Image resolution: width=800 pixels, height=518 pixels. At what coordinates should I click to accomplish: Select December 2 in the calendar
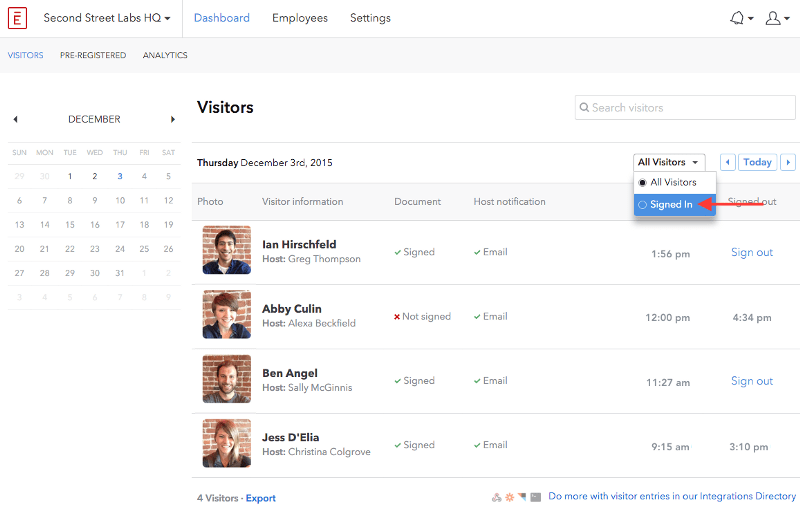(95, 176)
